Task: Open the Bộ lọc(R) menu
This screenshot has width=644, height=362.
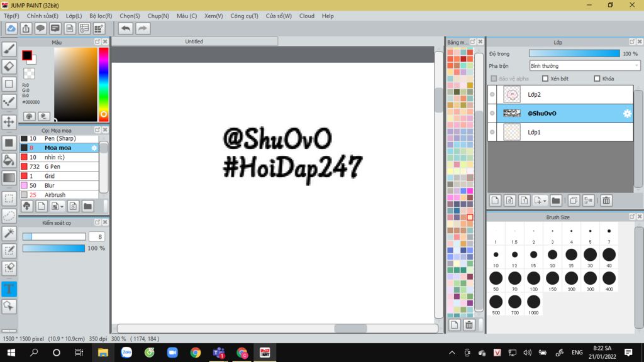Action: [x=101, y=16]
